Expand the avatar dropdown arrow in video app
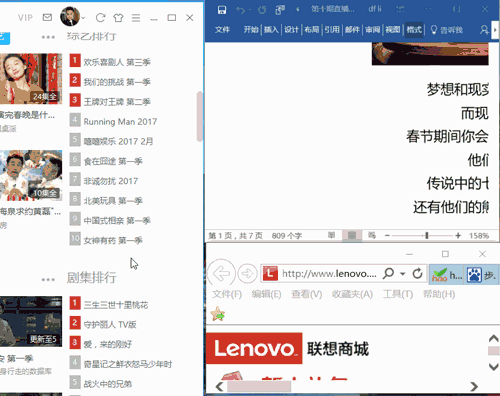Viewport: 500px width, 396px height. 83,18
